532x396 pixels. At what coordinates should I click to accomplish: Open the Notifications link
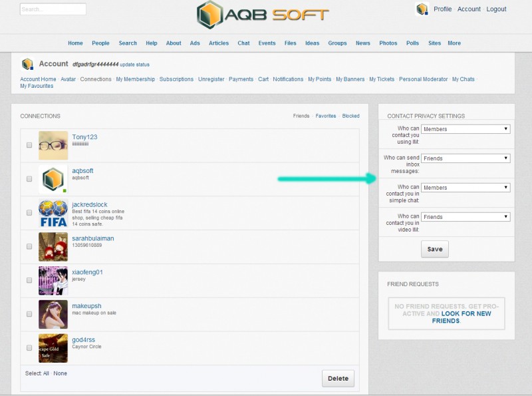coord(288,79)
